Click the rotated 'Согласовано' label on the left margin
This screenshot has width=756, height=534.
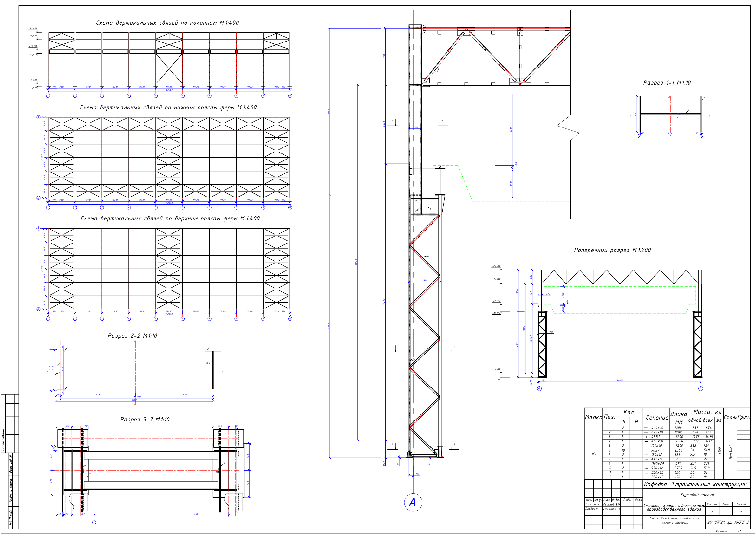point(3,440)
